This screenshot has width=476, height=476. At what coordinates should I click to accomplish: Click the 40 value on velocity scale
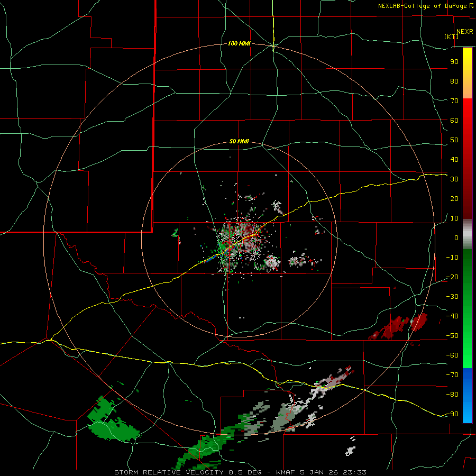454,159
